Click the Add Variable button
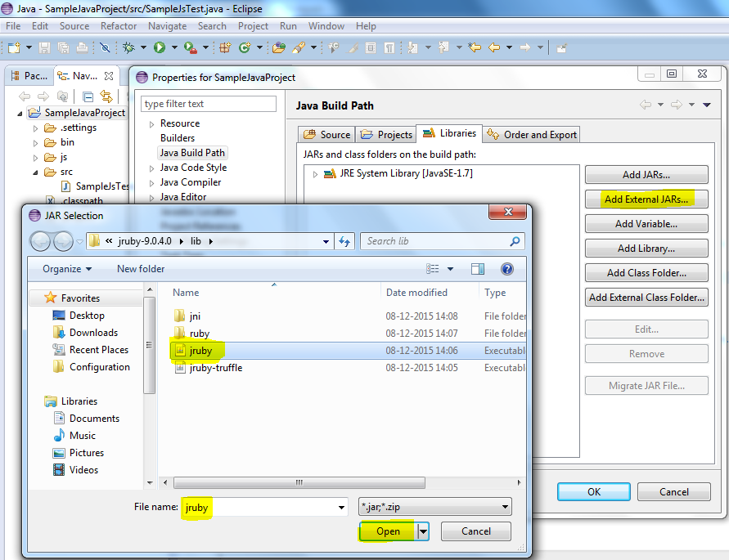Image resolution: width=729 pixels, height=560 pixels. click(x=646, y=223)
